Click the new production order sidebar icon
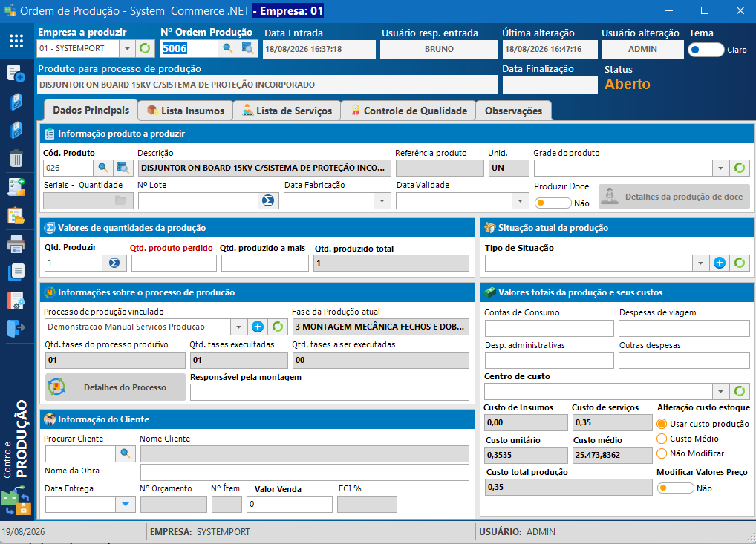 coord(16,73)
